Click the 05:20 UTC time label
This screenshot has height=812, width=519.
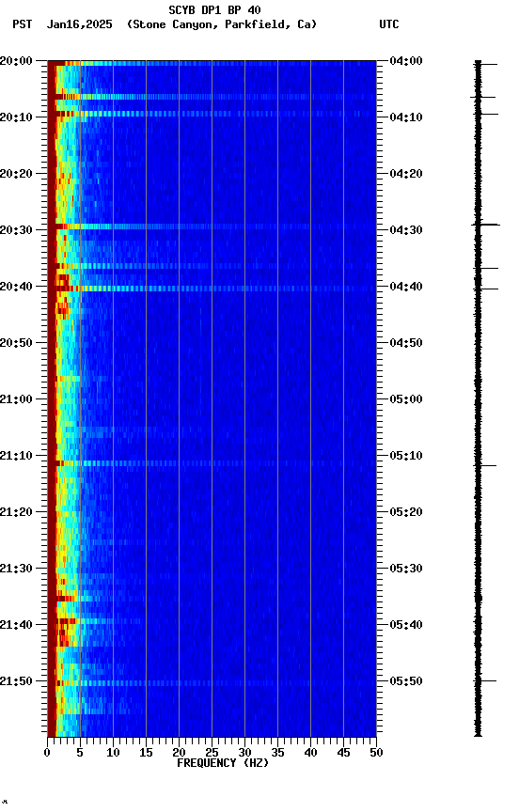pyautogui.click(x=406, y=512)
